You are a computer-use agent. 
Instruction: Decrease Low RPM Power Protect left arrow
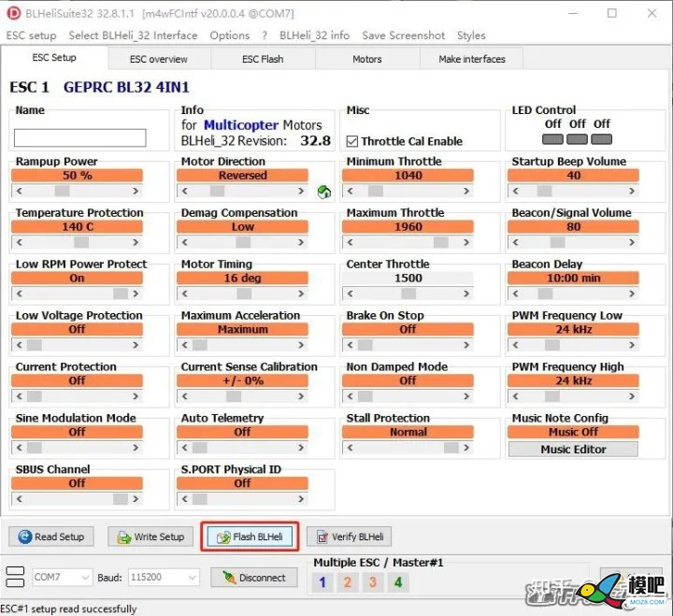pos(20,294)
